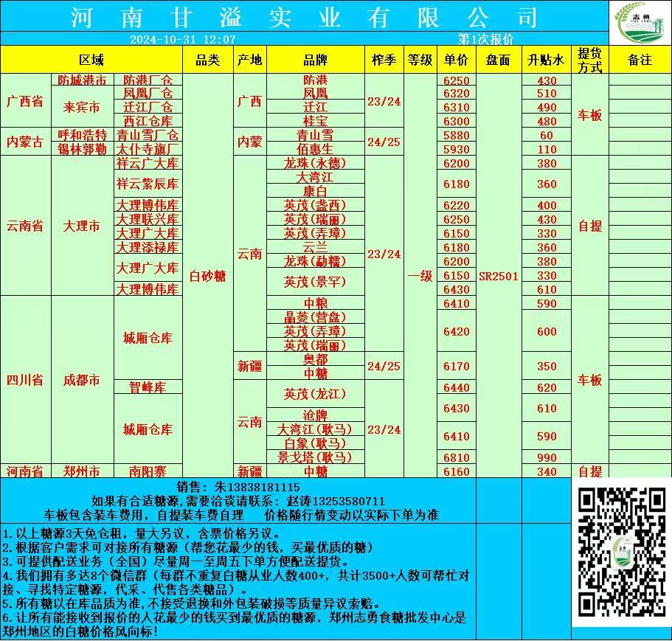
Task: Select the 景戈塔(耿马) brand cell
Action: 315,457
